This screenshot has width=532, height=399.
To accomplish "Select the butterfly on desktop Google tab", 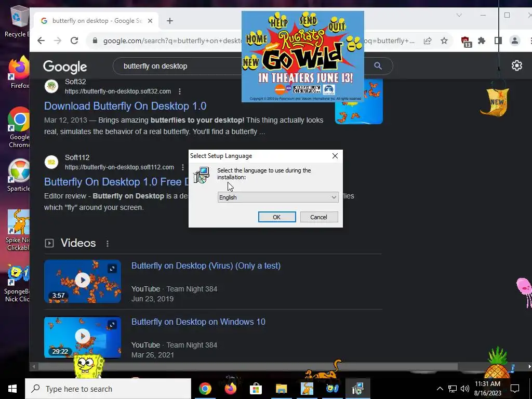I will click(97, 21).
